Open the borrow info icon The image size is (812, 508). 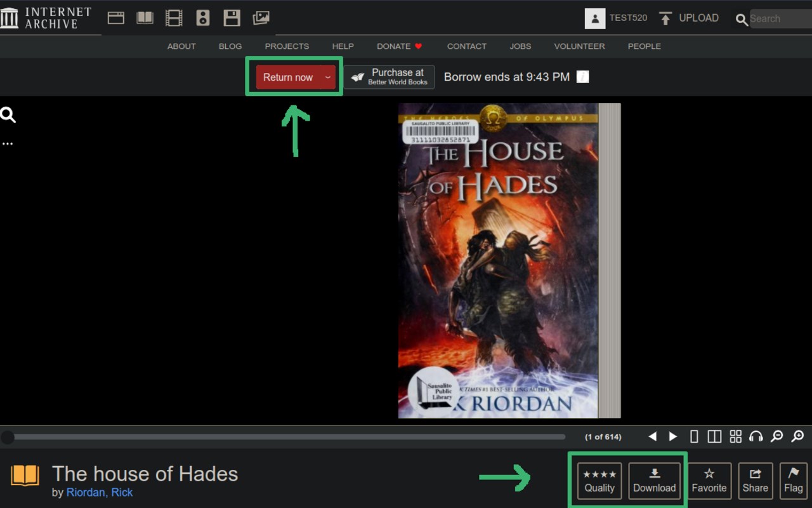(582, 77)
